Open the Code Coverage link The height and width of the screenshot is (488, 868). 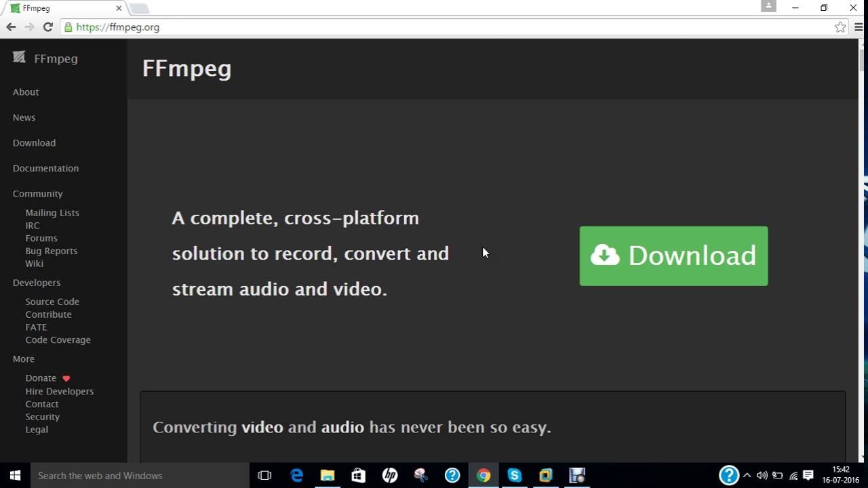[x=58, y=340]
